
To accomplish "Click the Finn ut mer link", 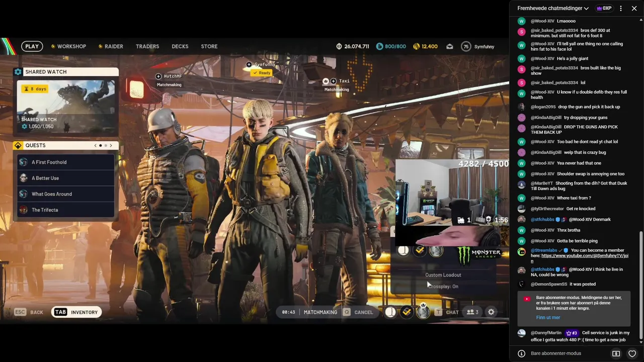I will click(548, 318).
